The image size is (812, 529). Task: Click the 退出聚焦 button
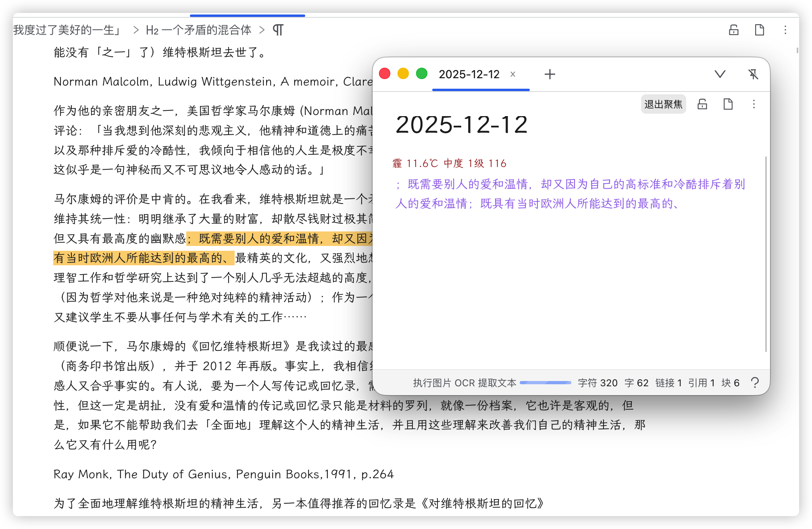[663, 104]
